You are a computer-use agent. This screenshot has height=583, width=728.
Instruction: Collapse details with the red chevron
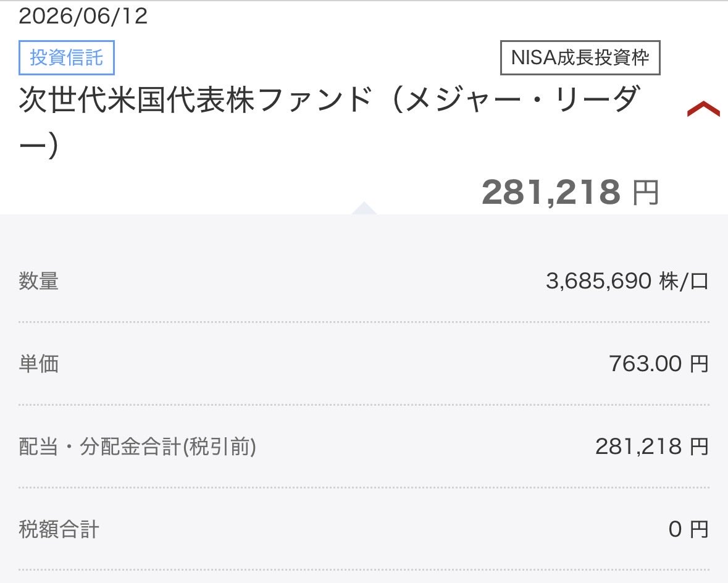(x=703, y=109)
